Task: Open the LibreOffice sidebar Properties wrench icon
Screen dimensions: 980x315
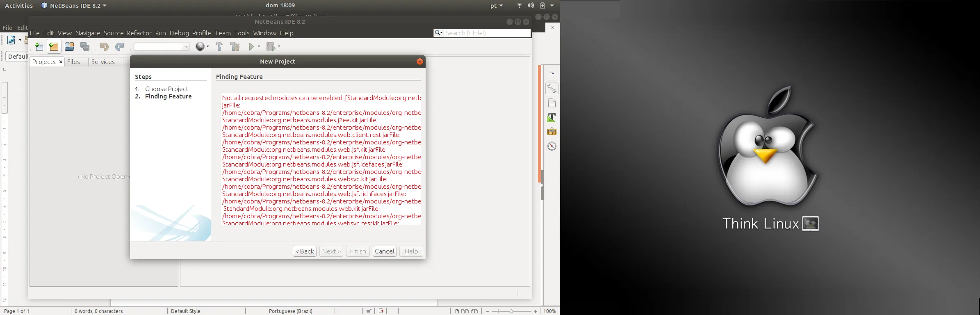Action: 552,88
